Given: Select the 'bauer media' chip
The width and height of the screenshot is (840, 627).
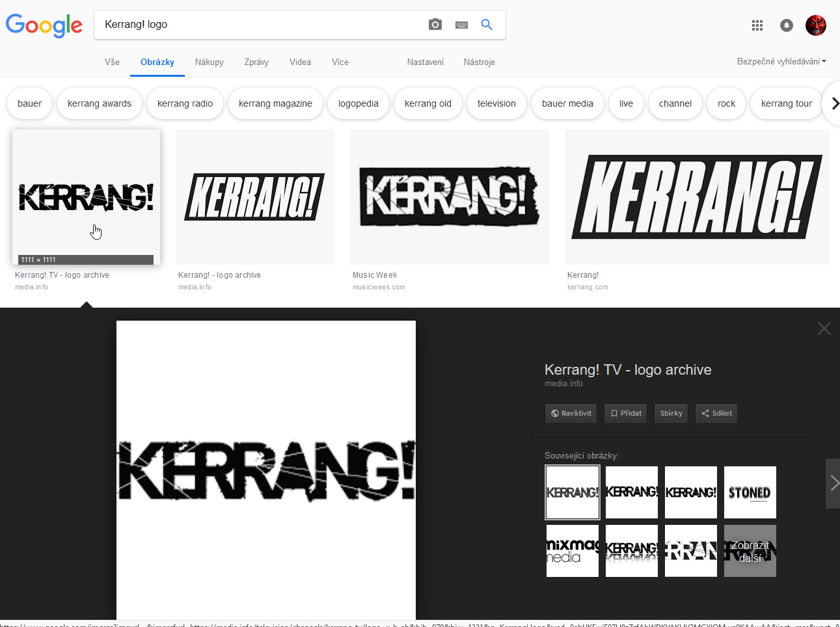Looking at the screenshot, I should pos(567,103).
